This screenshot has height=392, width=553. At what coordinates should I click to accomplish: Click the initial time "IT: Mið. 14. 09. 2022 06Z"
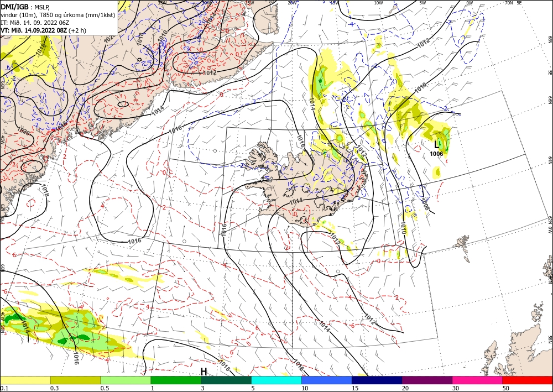[x=34, y=22]
